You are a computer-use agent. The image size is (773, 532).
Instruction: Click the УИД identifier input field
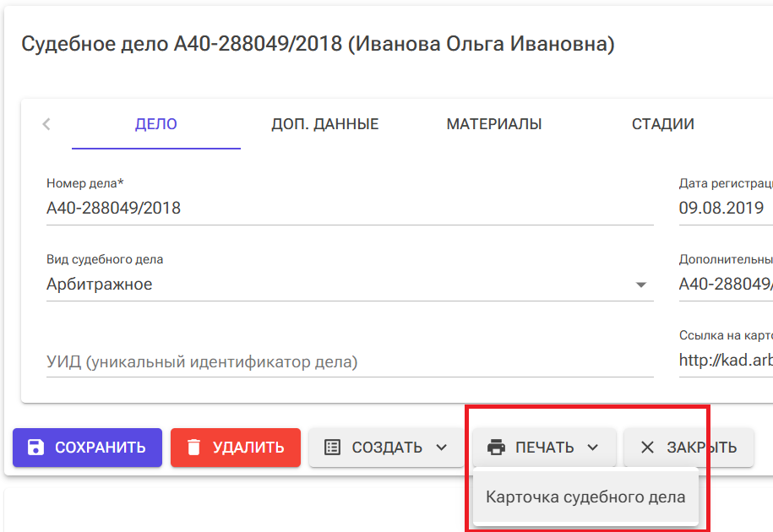253,363
